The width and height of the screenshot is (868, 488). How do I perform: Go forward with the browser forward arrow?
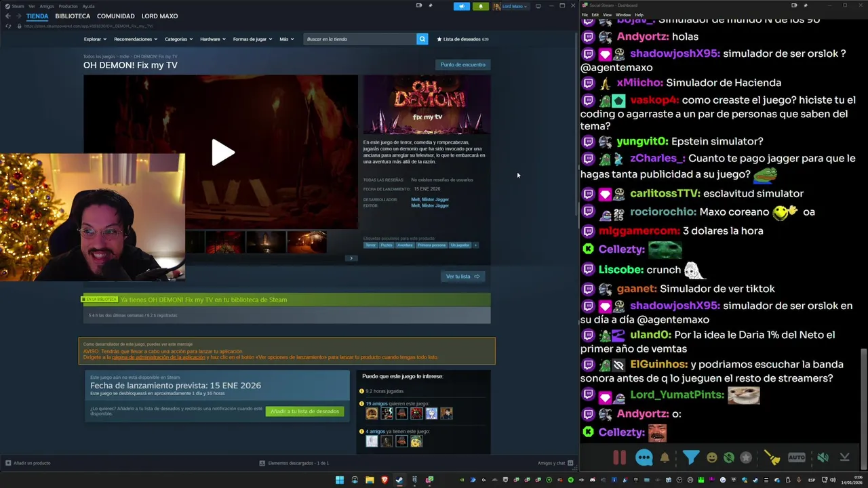18,16
